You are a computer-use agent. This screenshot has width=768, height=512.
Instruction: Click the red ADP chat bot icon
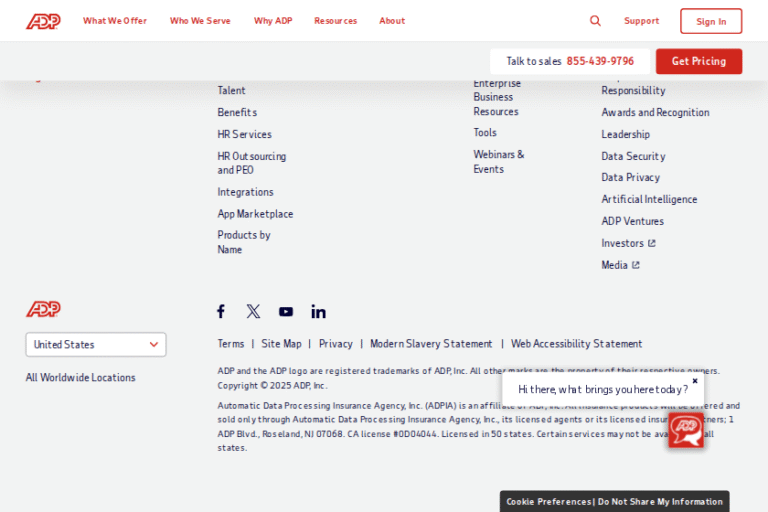686,429
